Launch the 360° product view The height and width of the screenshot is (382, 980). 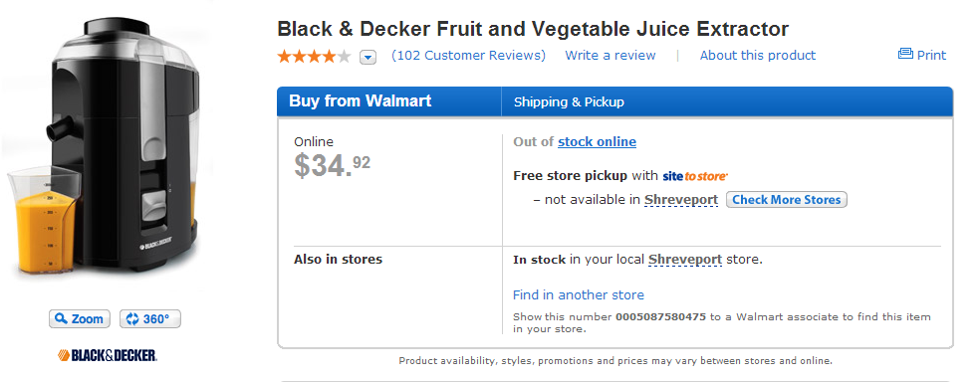click(x=150, y=319)
